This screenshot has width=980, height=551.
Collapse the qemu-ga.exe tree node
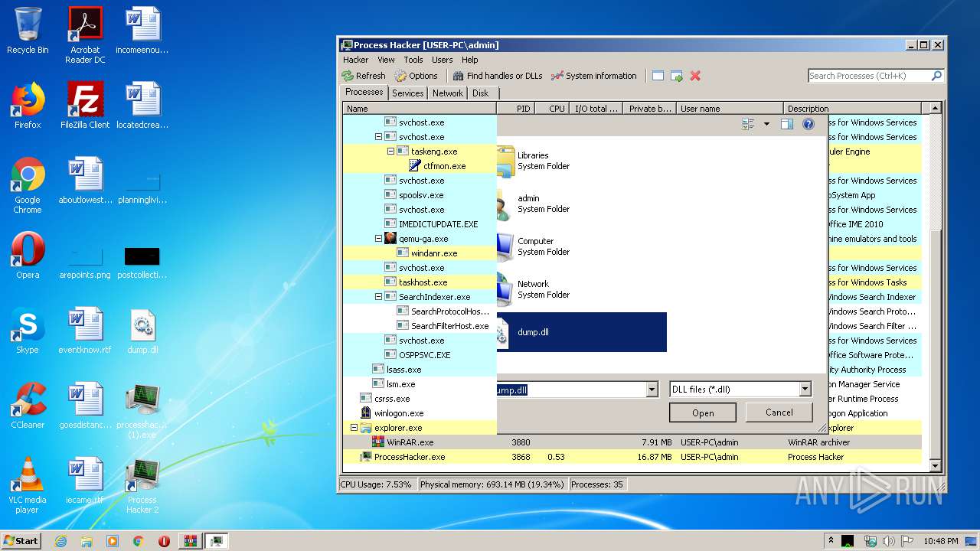click(378, 239)
